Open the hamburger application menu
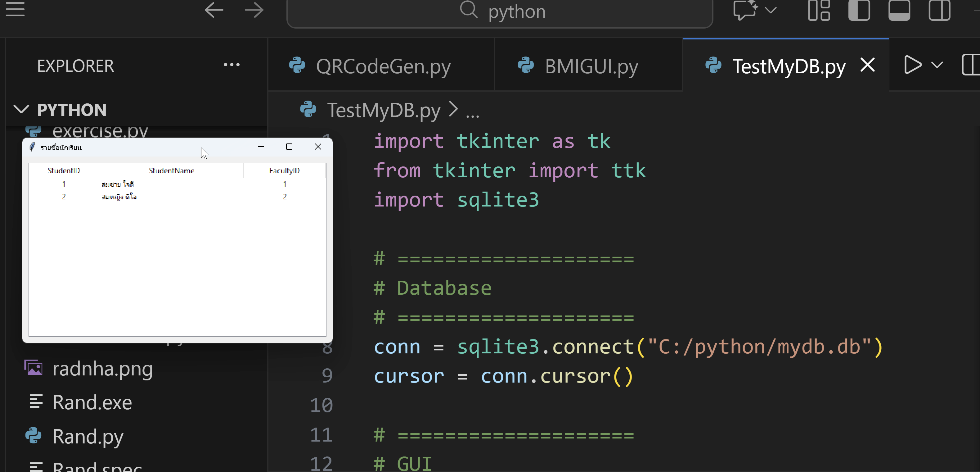This screenshot has width=980, height=472. 15,9
